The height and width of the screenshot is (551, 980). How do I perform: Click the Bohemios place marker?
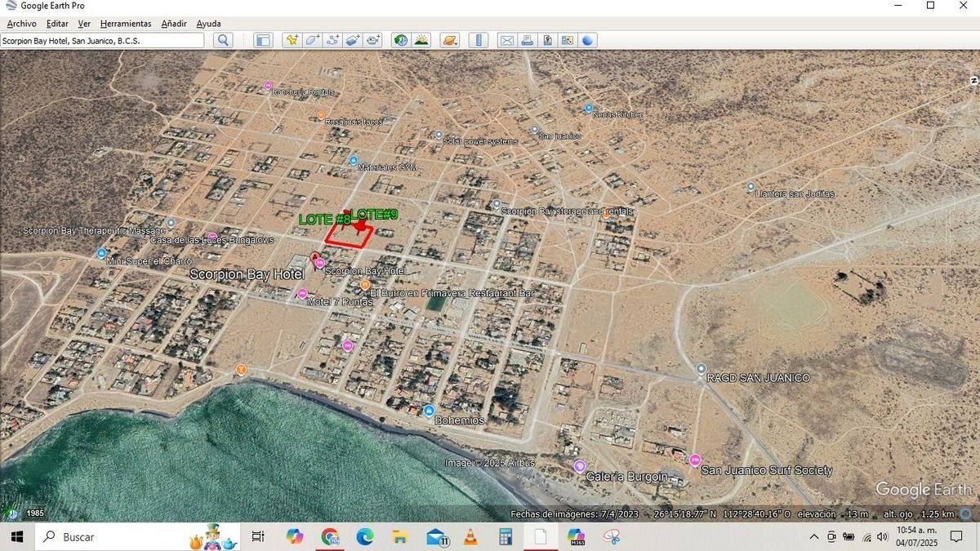click(x=429, y=410)
